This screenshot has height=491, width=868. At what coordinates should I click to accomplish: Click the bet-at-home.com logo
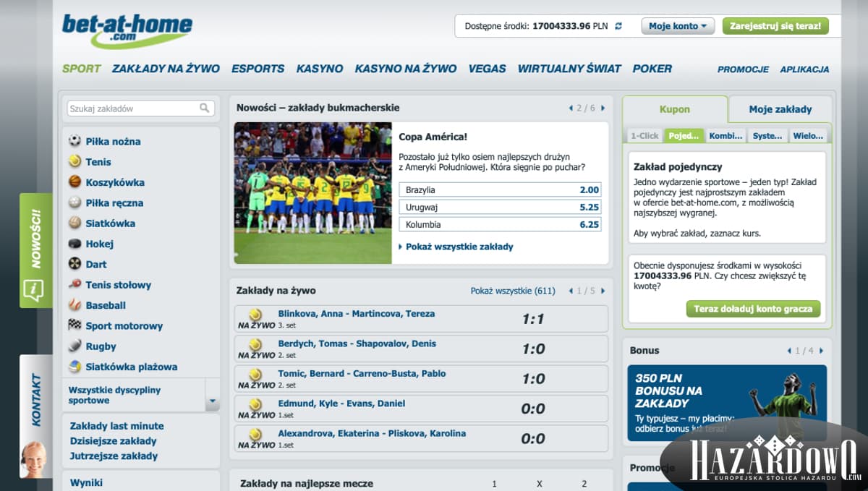[127, 31]
